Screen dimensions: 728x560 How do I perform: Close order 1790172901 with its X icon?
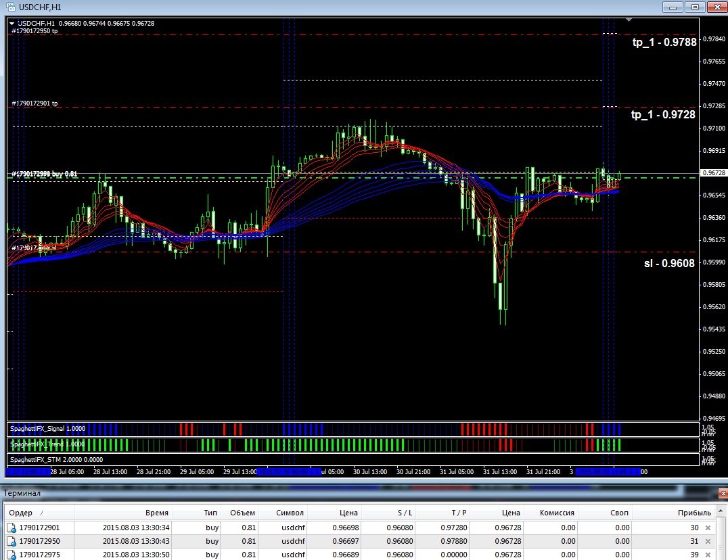(x=708, y=528)
